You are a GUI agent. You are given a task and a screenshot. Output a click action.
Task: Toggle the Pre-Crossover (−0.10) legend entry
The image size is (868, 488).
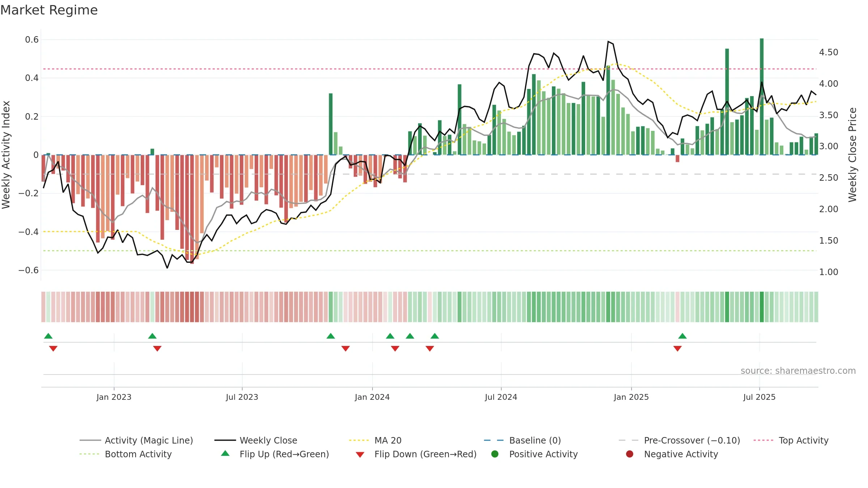click(x=679, y=440)
